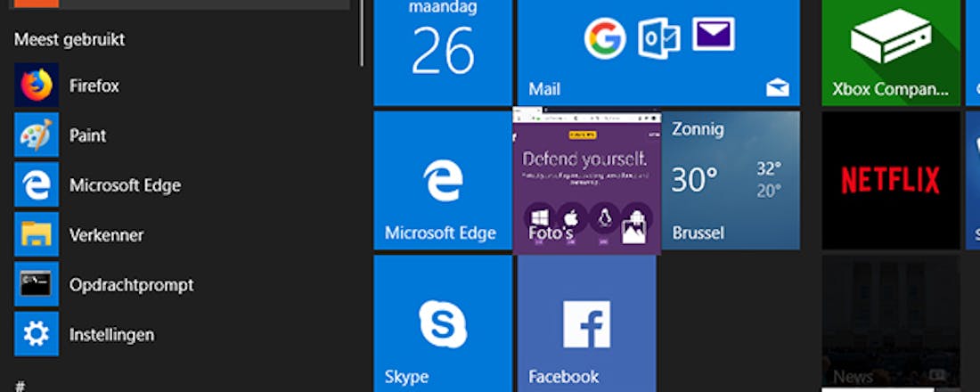
Task: Click the # letter header in app list
Action: 20,387
